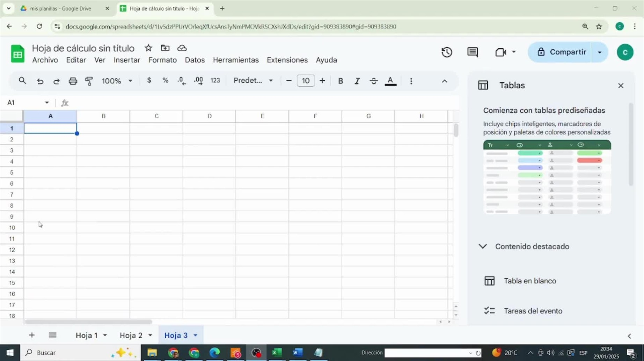Screen dimensions: 644x361
Task: Open the font Predet... dropdown
Action: click(x=253, y=81)
